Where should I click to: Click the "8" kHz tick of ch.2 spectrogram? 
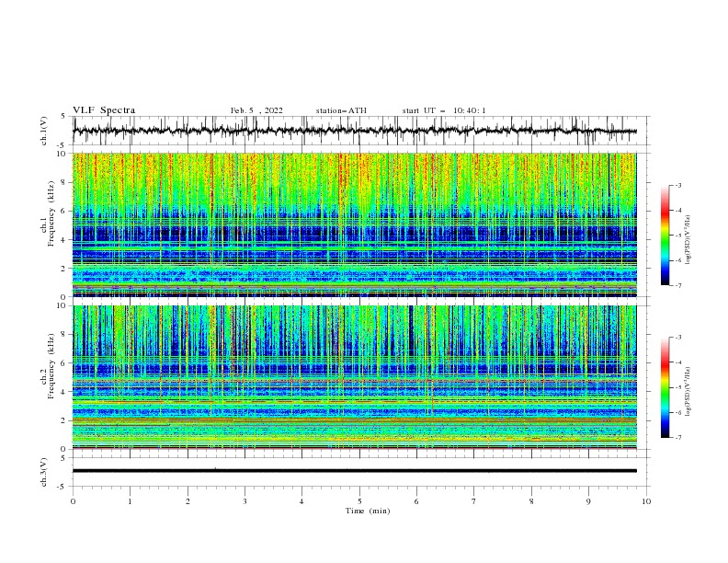point(64,335)
